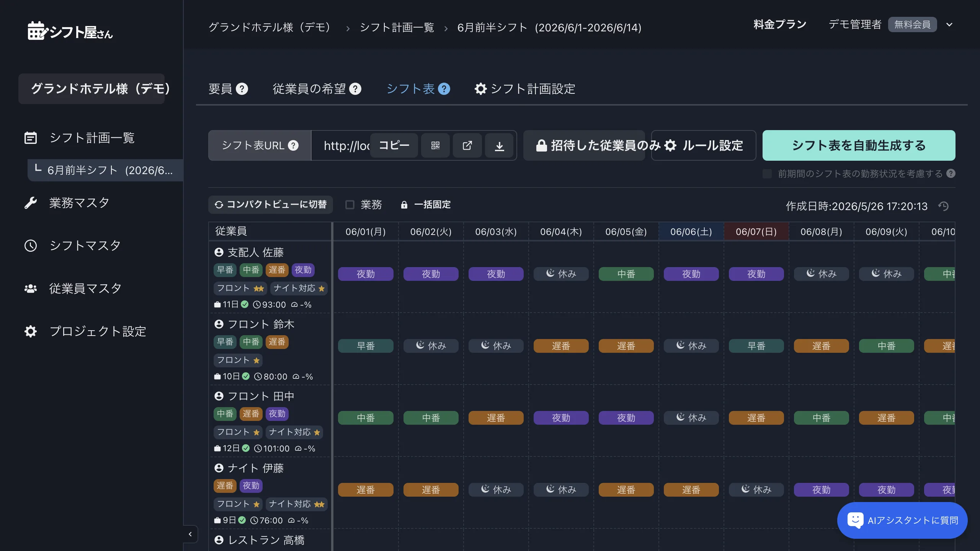Screen dimensions: 980x551
Task: Select the シフト表 tab
Action: pos(411,89)
